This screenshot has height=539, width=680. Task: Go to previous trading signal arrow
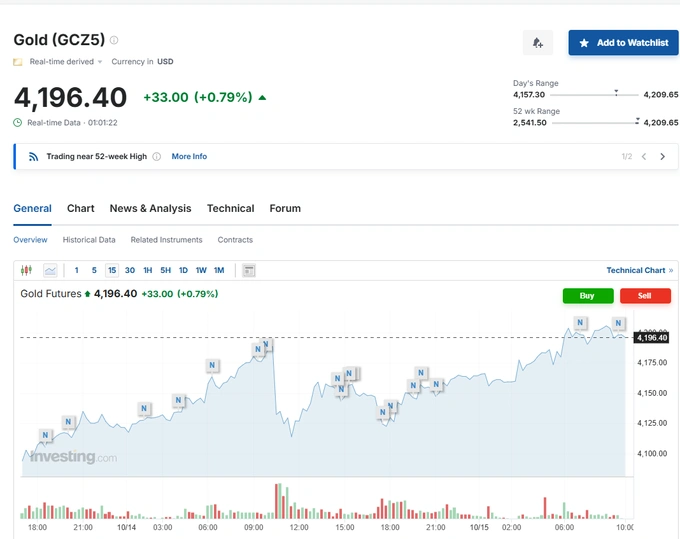[644, 157]
